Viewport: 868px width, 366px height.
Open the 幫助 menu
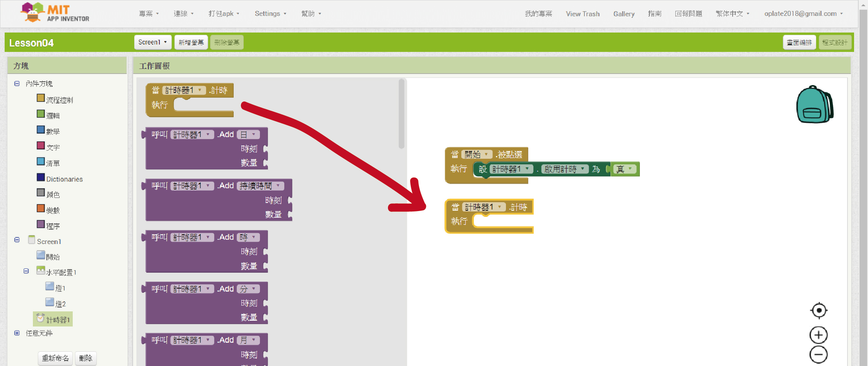311,14
